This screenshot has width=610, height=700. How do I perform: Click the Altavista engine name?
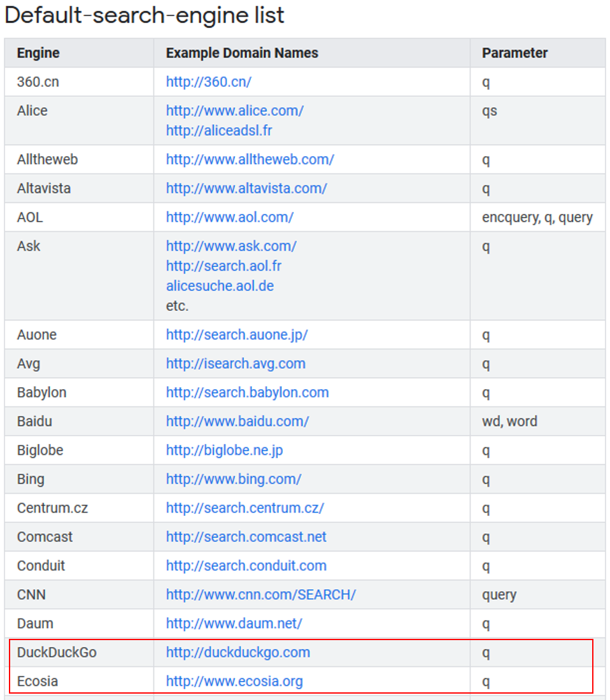(44, 189)
